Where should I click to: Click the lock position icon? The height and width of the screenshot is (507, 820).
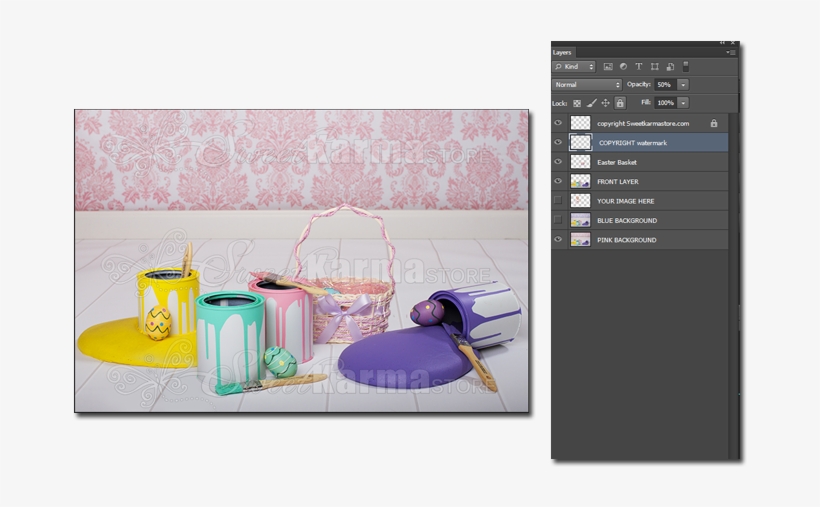605,103
